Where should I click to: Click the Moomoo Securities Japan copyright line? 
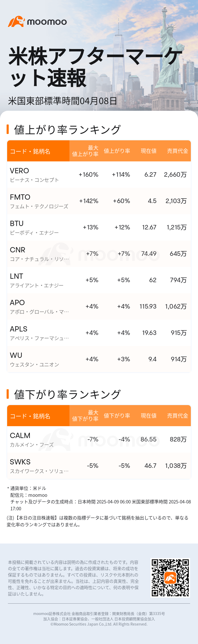click(99, 624)
